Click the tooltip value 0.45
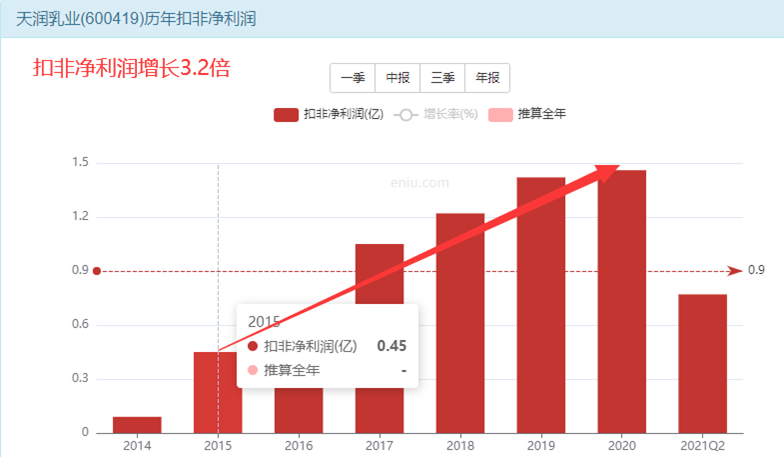Image resolution: width=784 pixels, height=457 pixels. click(x=392, y=346)
